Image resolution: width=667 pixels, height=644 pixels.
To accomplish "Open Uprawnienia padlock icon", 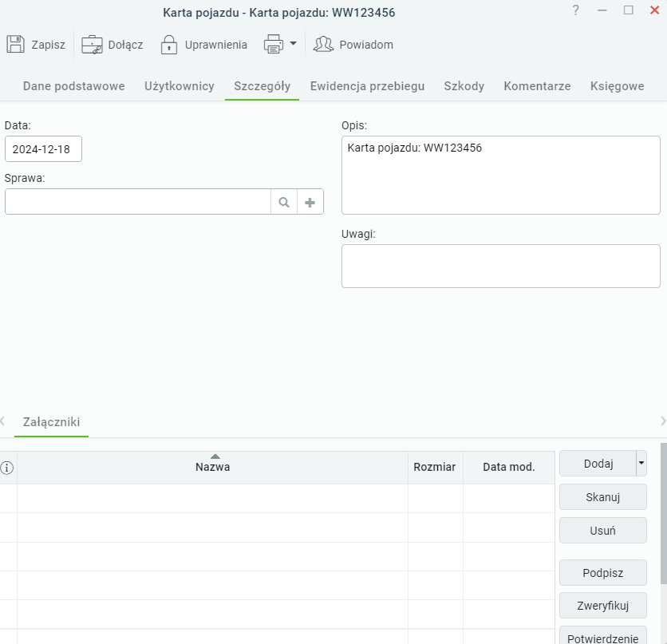I will click(x=169, y=44).
